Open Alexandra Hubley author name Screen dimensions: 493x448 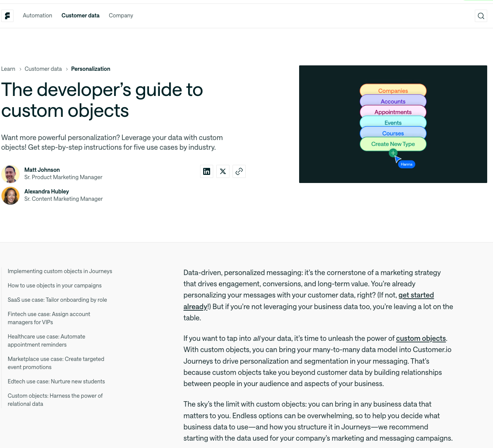(47, 192)
